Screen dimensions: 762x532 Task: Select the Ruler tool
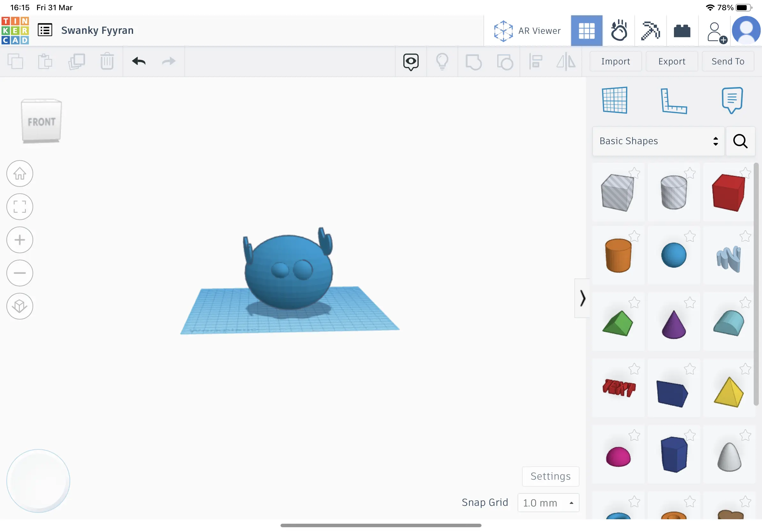(x=673, y=101)
